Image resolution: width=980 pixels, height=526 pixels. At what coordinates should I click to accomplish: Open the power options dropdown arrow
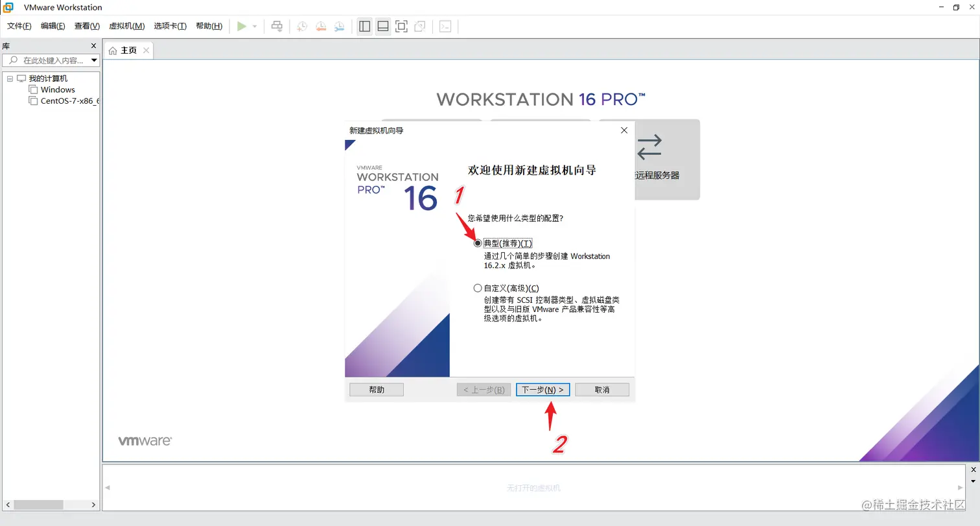tap(255, 27)
